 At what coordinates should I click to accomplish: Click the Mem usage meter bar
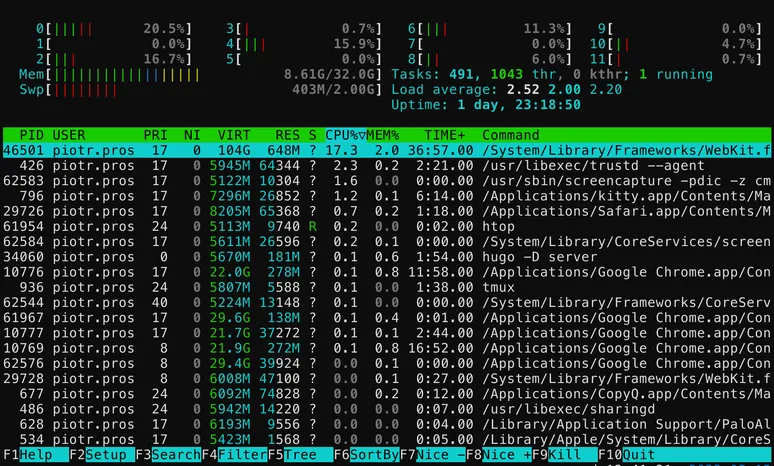[x=200, y=75]
